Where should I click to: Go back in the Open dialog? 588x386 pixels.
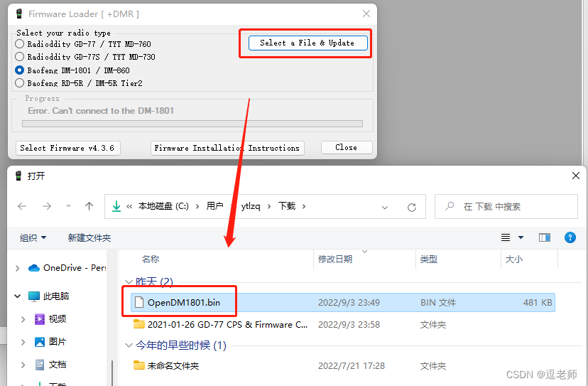(22, 206)
